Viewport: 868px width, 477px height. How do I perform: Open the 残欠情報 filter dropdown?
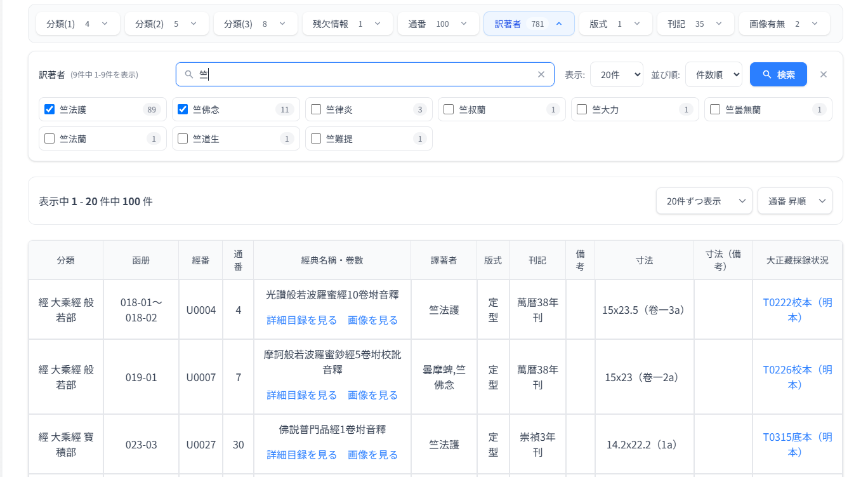347,24
